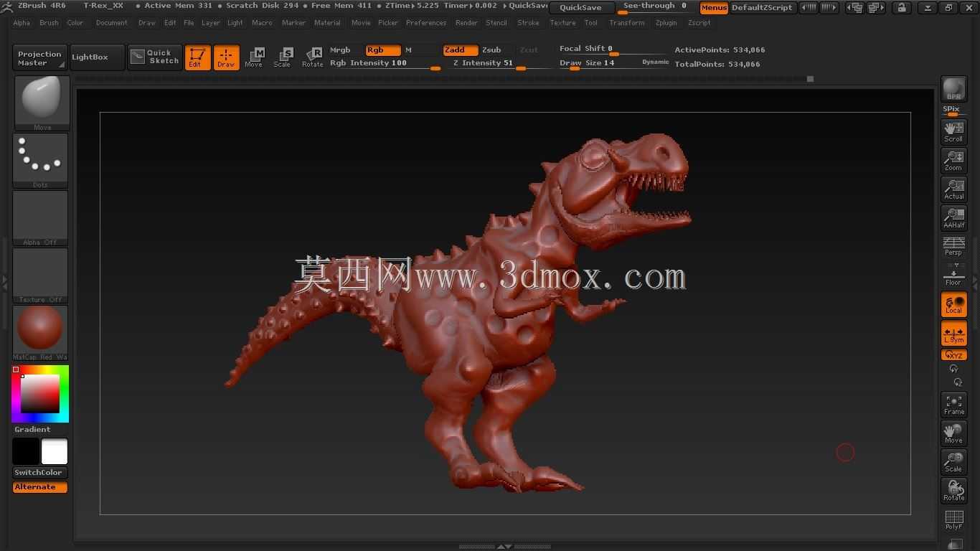Open the Material menu
Screen dimensions: 980x551
pos(327,23)
